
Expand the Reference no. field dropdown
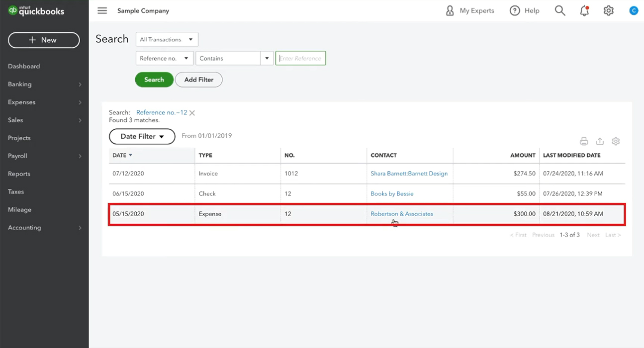165,58
